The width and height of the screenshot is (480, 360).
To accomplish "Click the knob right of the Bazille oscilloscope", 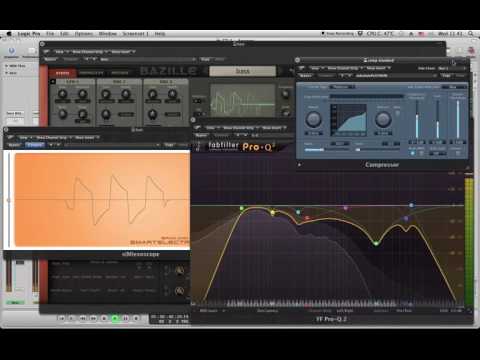I will coord(285,94).
